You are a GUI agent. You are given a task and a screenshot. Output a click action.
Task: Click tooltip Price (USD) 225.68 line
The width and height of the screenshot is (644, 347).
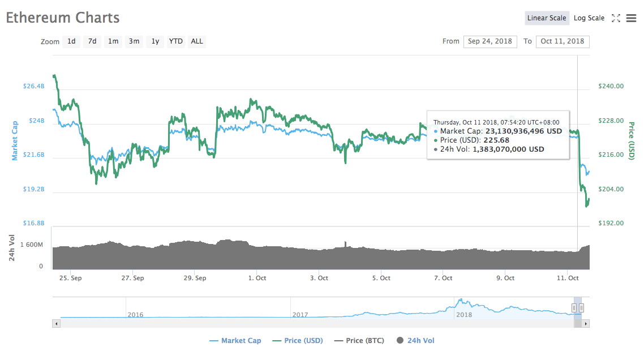coord(472,140)
